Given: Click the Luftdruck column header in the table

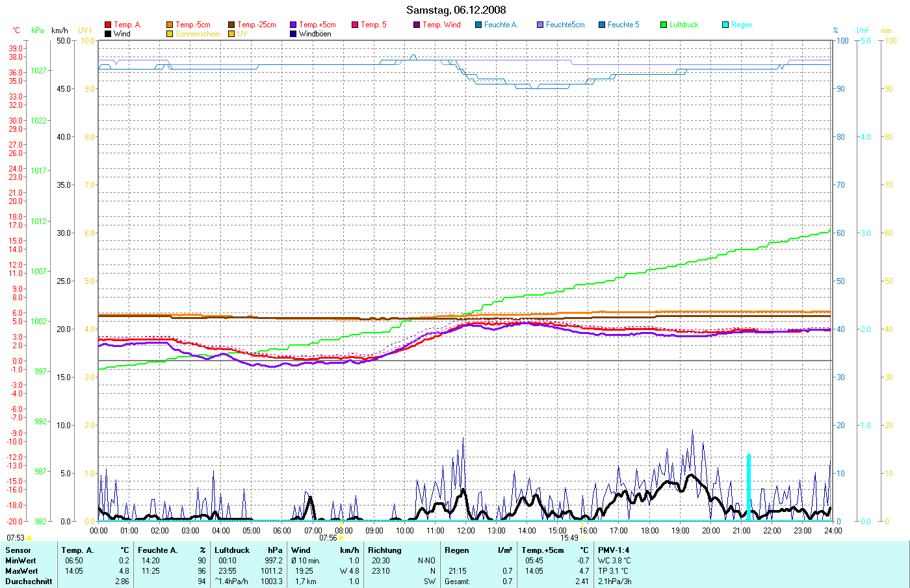Looking at the screenshot, I should click(x=232, y=550).
